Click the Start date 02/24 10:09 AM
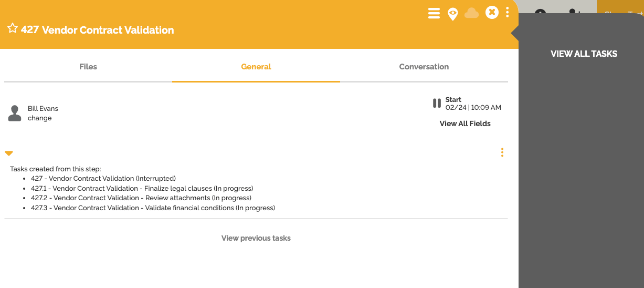The height and width of the screenshot is (288, 644). click(x=473, y=108)
